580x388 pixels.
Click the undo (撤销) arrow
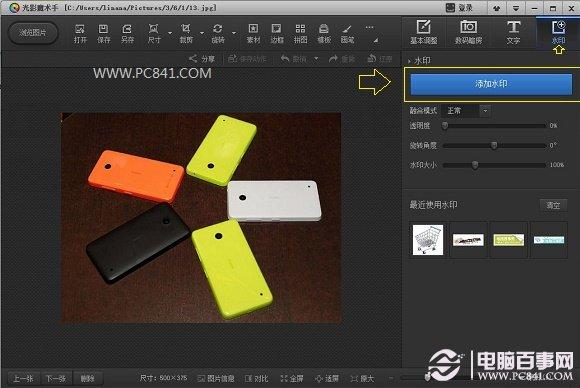(285, 58)
